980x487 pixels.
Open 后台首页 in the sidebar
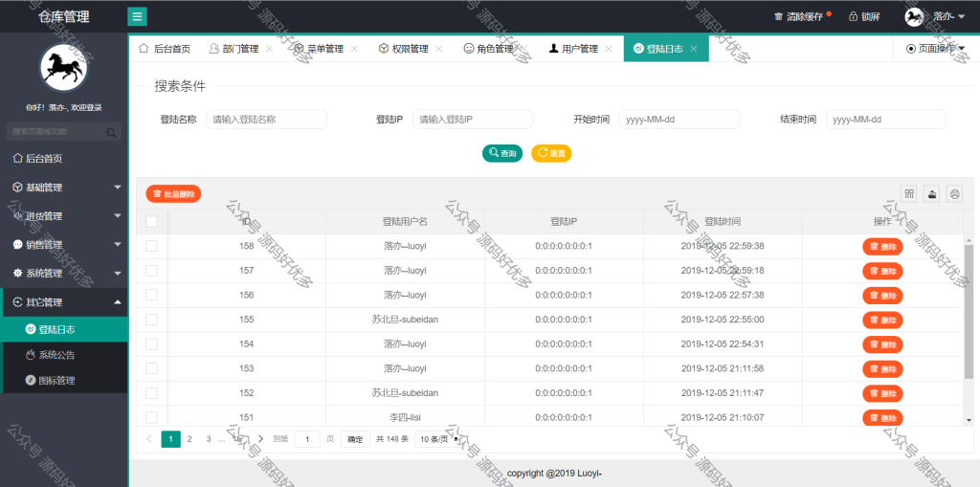65,159
